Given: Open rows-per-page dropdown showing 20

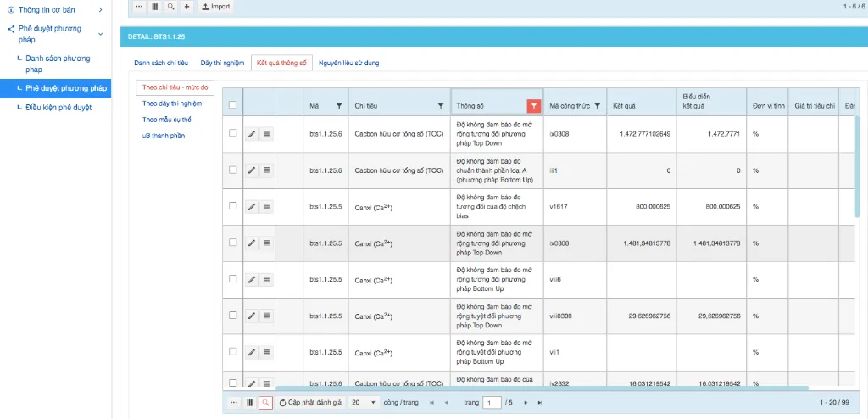Looking at the screenshot, I should point(364,402).
